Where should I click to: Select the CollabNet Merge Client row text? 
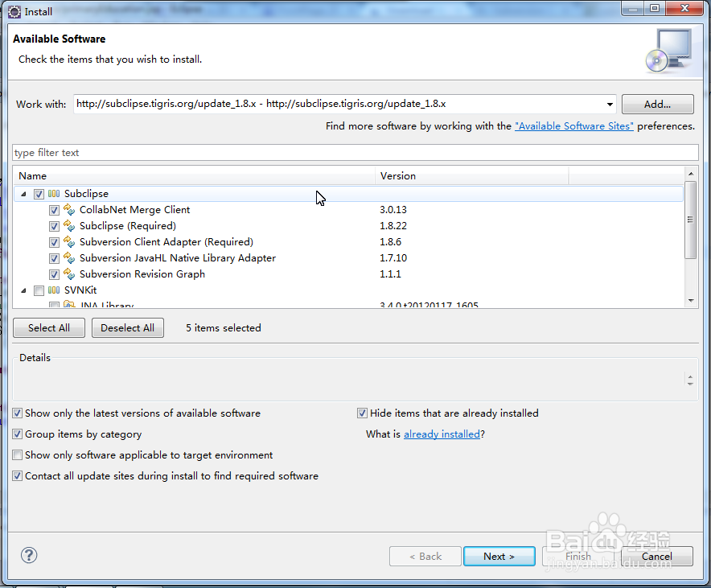click(134, 210)
